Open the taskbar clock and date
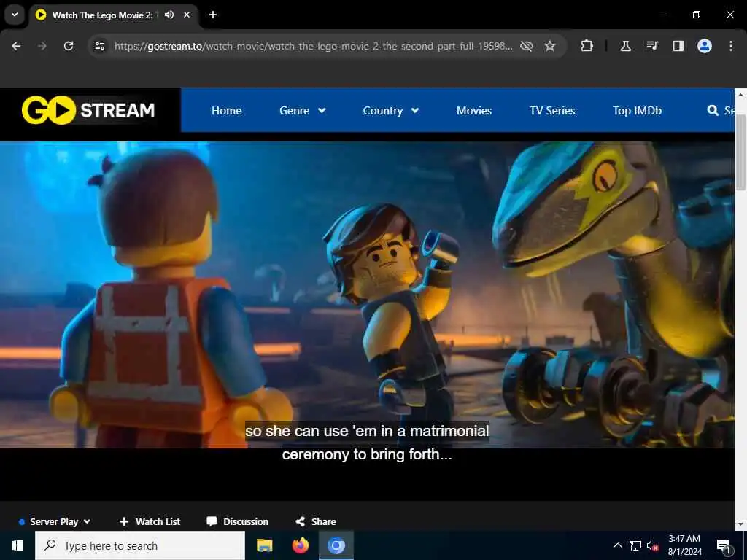This screenshot has height=560, width=747. [x=684, y=545]
